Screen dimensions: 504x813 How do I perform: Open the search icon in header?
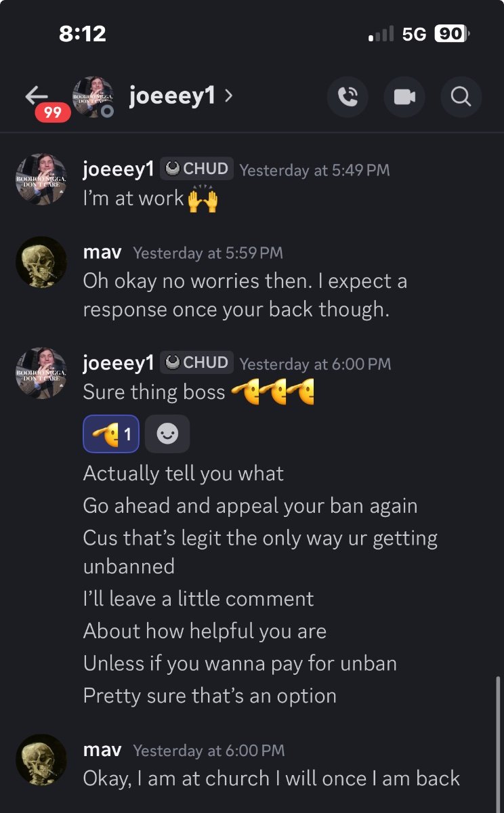point(461,98)
